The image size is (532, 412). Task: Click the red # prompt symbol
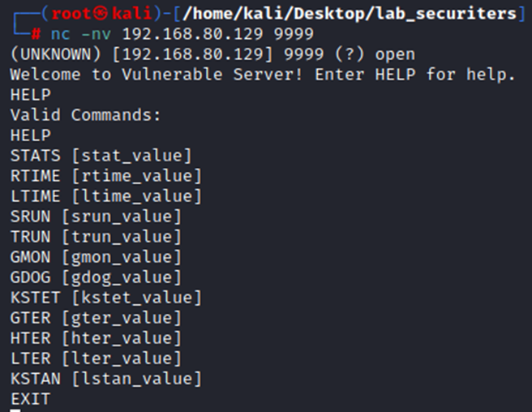point(36,34)
